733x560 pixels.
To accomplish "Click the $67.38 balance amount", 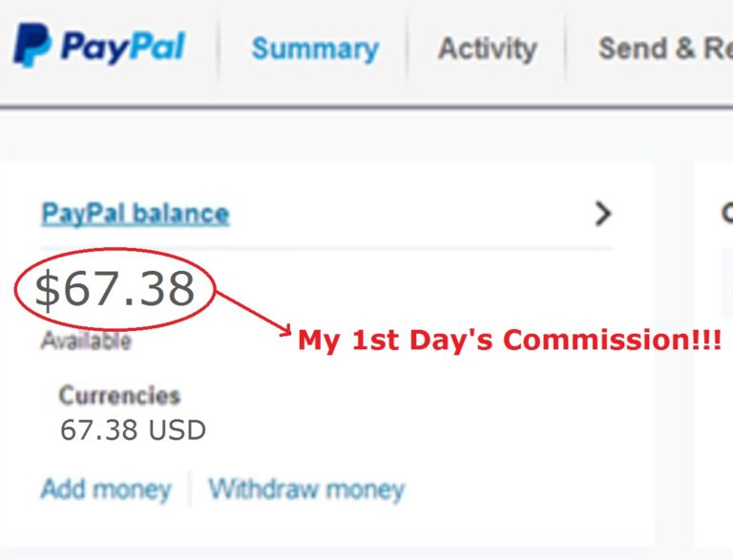I will (115, 289).
